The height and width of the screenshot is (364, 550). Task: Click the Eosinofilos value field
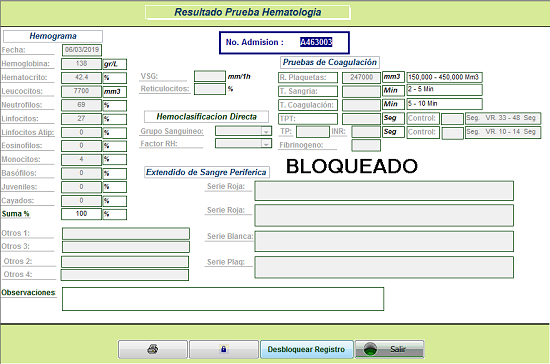pos(81,146)
